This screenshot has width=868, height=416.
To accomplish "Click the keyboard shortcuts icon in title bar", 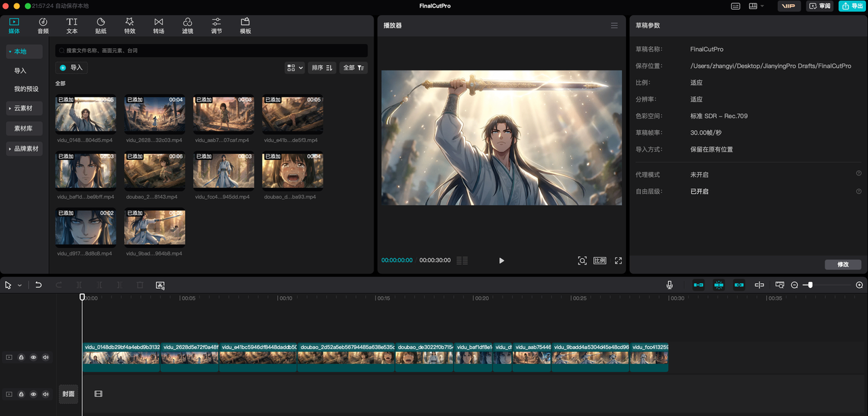I will pos(736,6).
